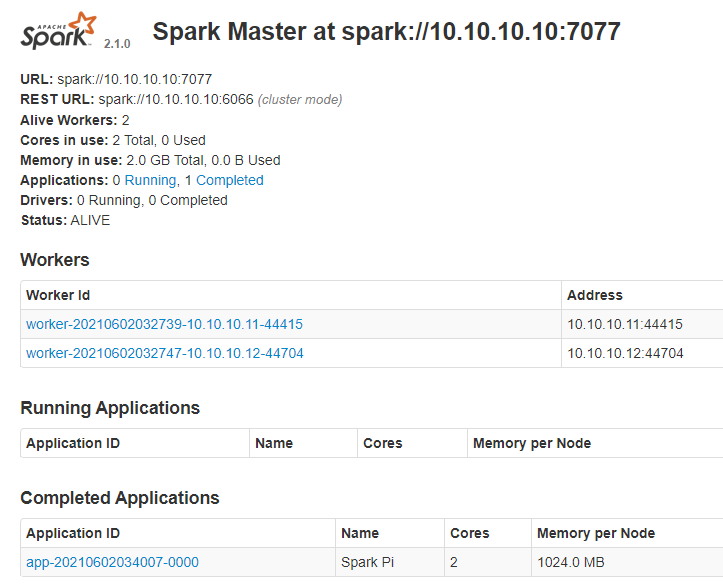Click the Spark Master page heading
The height and width of the screenshot is (587, 723).
[386, 31]
